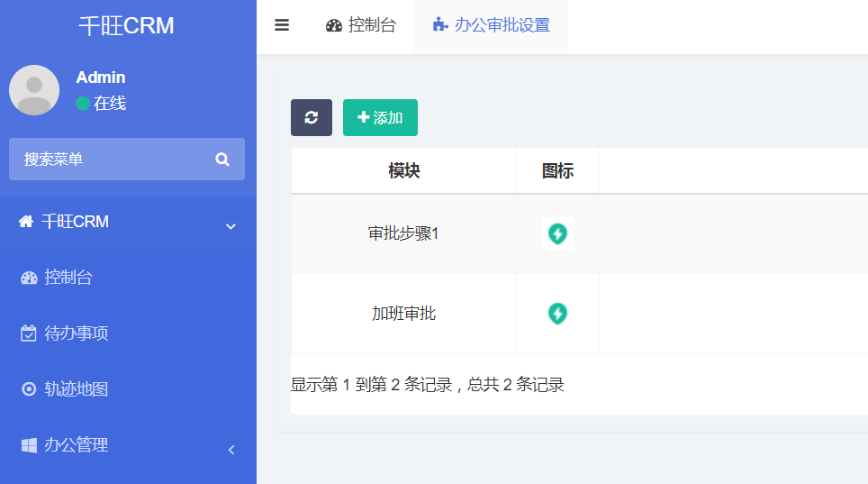This screenshot has height=484, width=868.
Task: Click the lightning icon in the 加班审批 row
Action: (557, 314)
